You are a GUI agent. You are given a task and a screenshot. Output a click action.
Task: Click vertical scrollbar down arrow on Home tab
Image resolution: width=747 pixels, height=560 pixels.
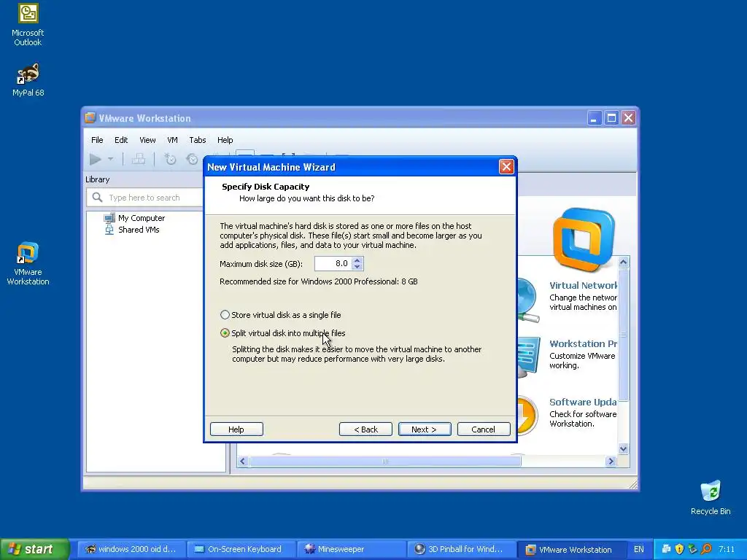[x=623, y=448]
